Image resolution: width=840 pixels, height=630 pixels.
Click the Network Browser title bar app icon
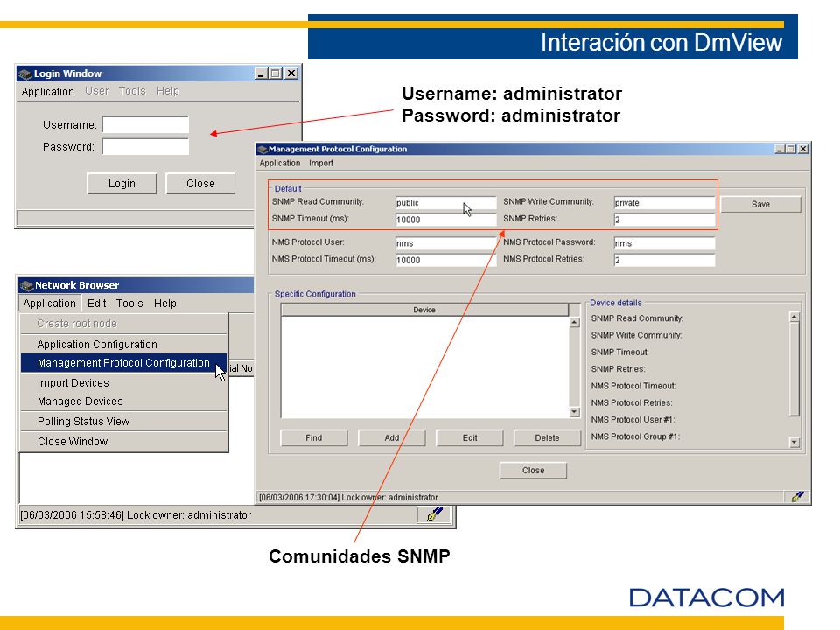(27, 285)
